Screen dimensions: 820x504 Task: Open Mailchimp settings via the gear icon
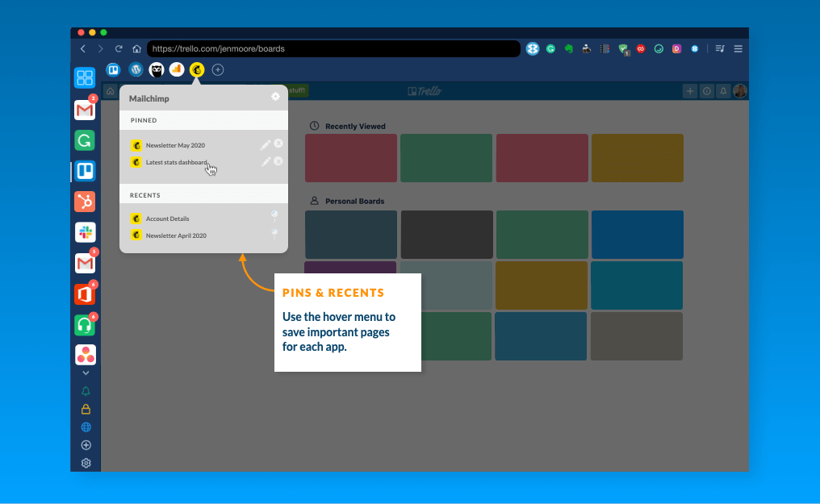[275, 96]
